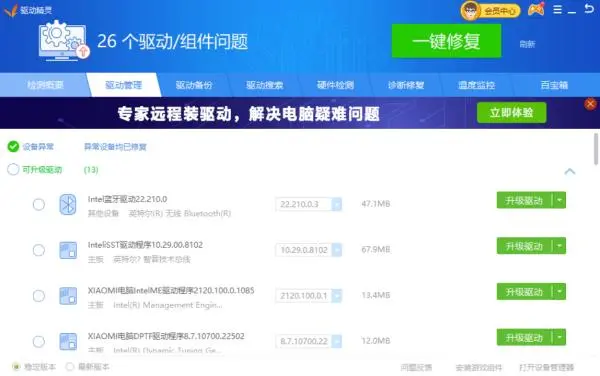
Task: Select the Intel蓝牙驱动 radio button
Action: pos(39,205)
